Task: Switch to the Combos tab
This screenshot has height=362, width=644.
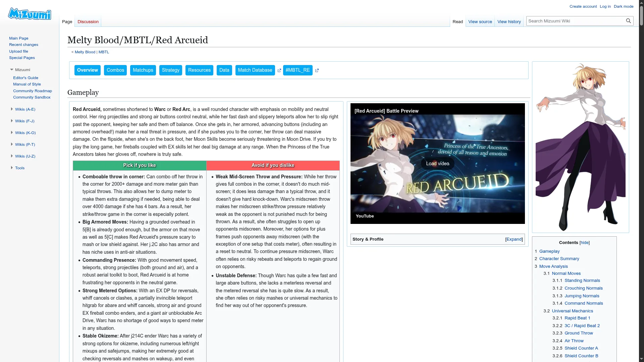Action: click(115, 70)
